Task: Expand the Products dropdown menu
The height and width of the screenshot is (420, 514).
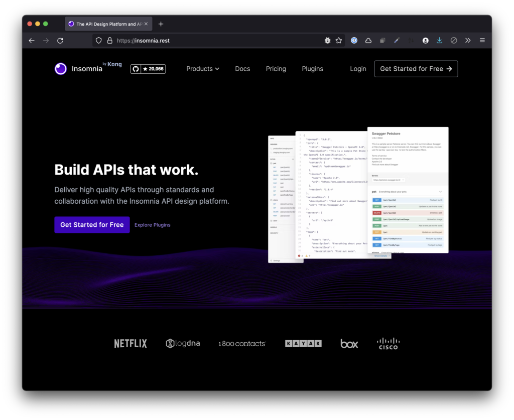Action: pyautogui.click(x=203, y=69)
